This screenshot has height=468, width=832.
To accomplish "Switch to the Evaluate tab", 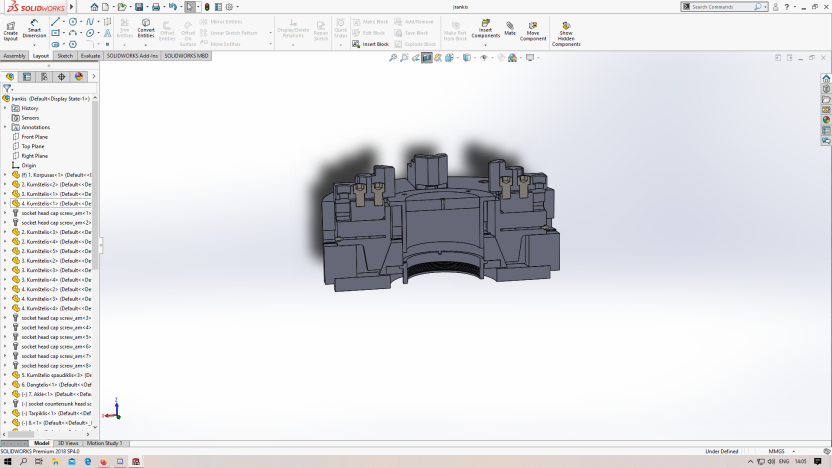I will (x=90, y=56).
